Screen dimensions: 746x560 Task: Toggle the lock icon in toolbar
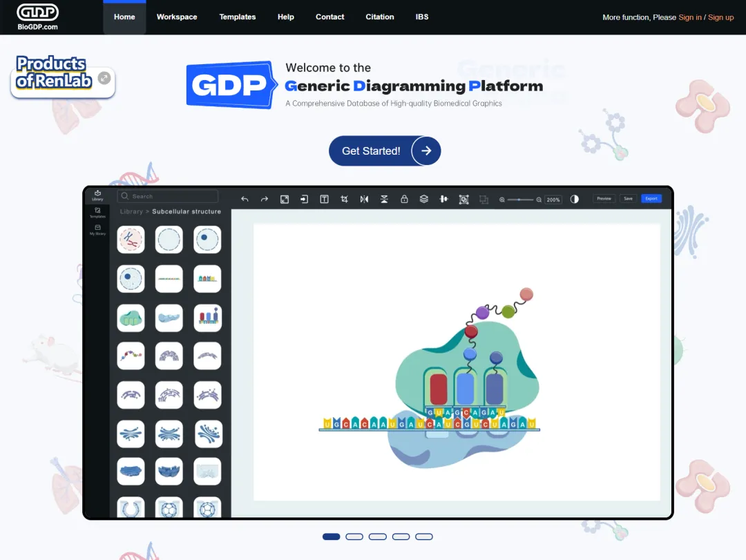404,199
